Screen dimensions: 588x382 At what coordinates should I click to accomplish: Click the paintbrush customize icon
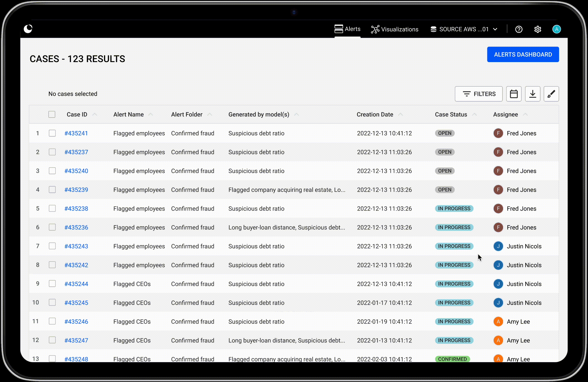click(551, 94)
